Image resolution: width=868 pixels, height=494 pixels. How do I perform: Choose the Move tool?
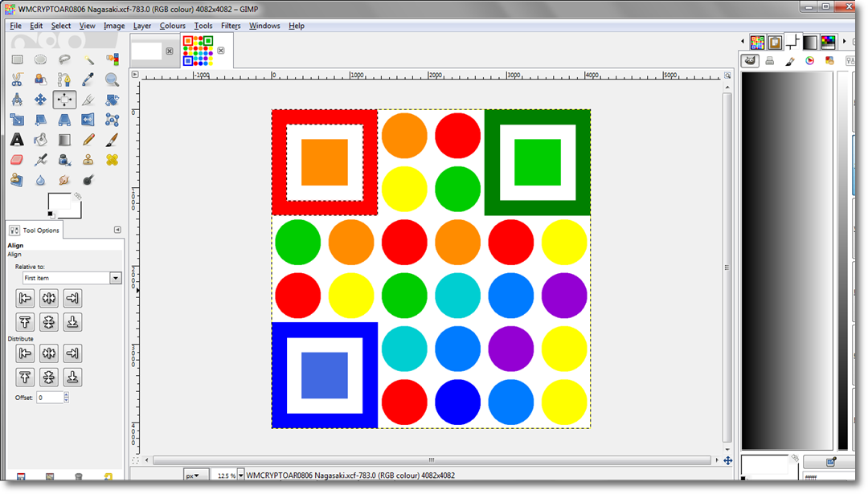coord(40,100)
